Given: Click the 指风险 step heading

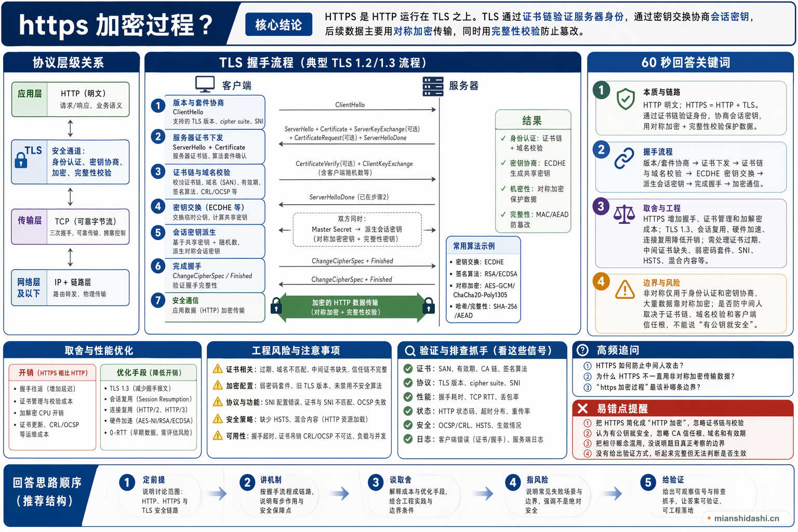Looking at the screenshot, I should tap(537, 480).
